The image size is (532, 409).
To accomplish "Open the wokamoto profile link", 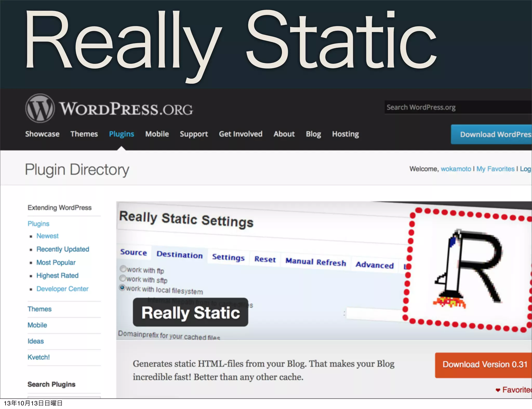I will pos(456,169).
